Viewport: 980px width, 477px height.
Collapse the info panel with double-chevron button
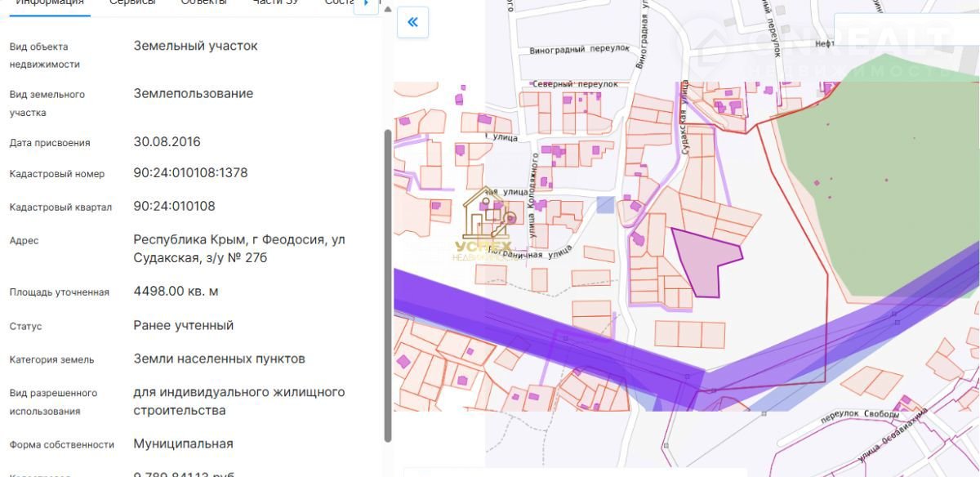pos(412,22)
